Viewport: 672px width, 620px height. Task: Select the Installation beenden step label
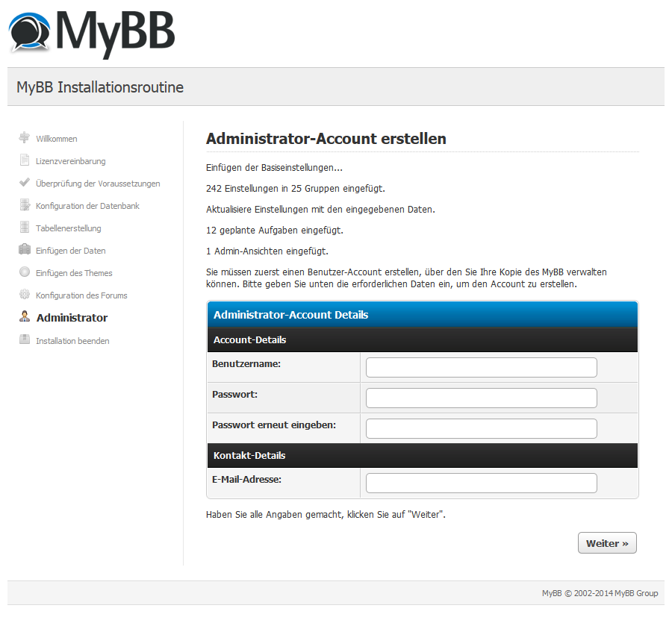72,341
